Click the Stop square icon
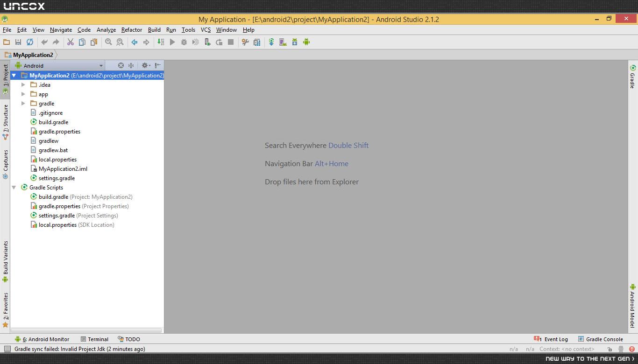638x364 pixels. (231, 42)
